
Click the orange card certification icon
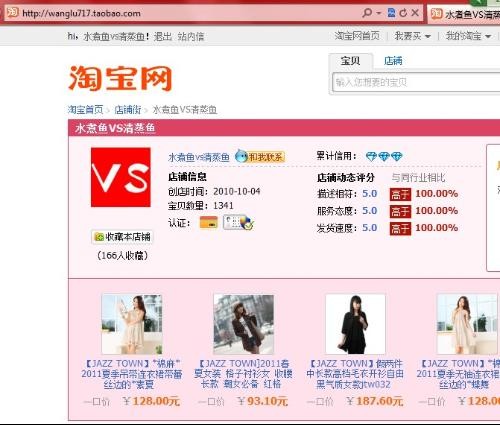[x=209, y=222]
